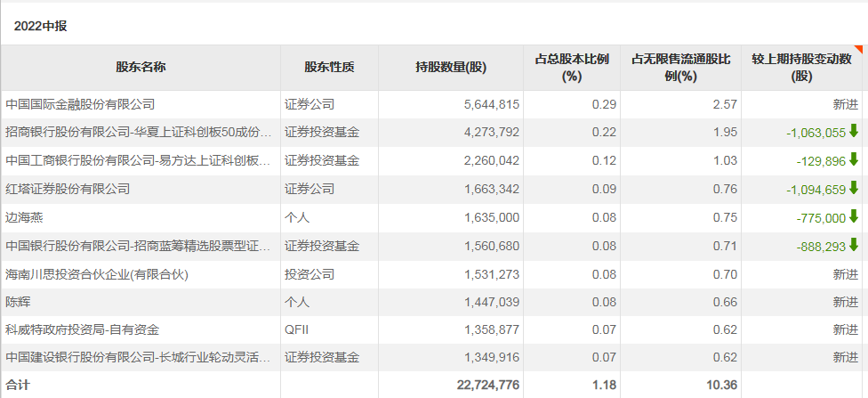Click the 占无限售流通股比例(%) header

pos(680,68)
